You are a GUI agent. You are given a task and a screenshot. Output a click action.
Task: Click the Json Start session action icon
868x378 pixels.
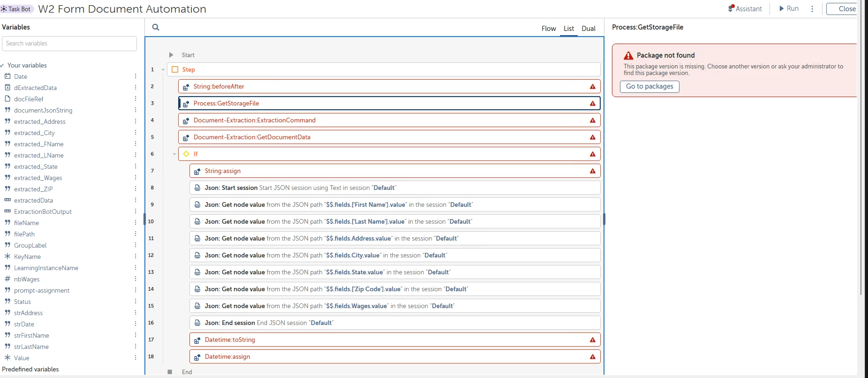click(197, 188)
